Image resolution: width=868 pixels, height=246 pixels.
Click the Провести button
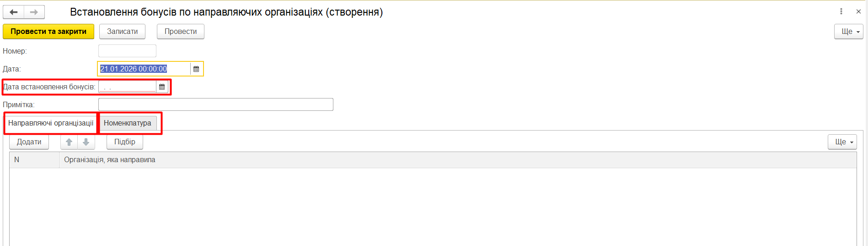pos(181,32)
